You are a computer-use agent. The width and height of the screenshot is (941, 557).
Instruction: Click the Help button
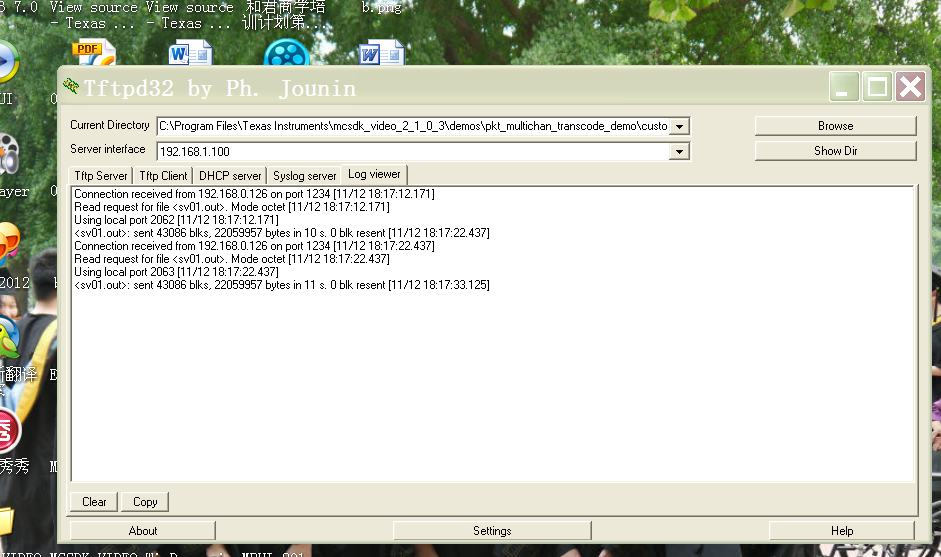point(842,531)
